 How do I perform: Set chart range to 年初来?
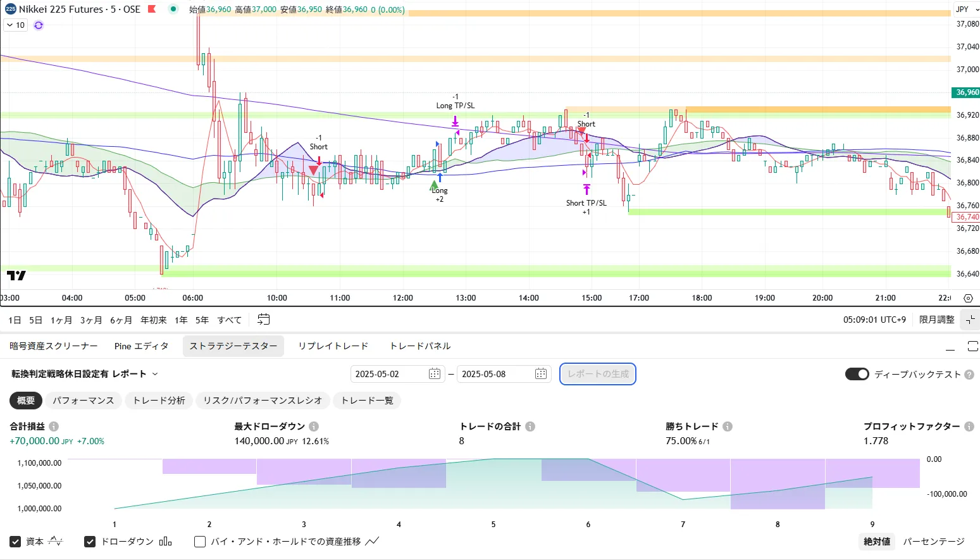[x=154, y=320]
